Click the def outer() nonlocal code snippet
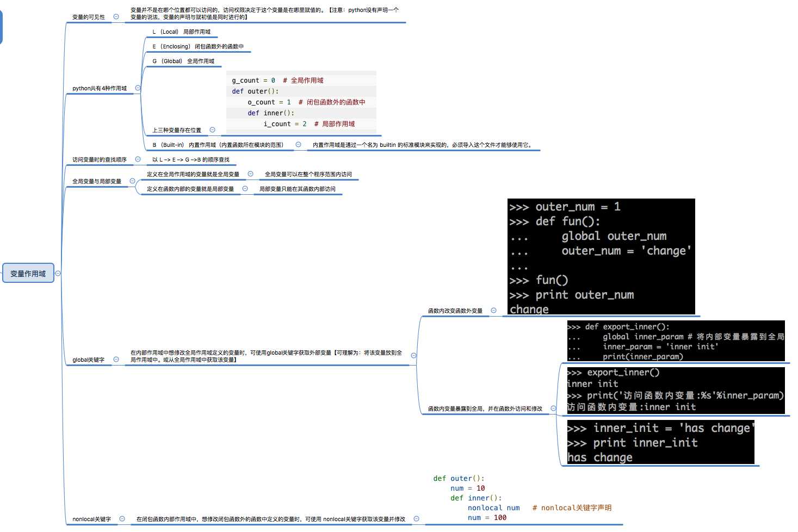The image size is (798, 532). [x=523, y=498]
